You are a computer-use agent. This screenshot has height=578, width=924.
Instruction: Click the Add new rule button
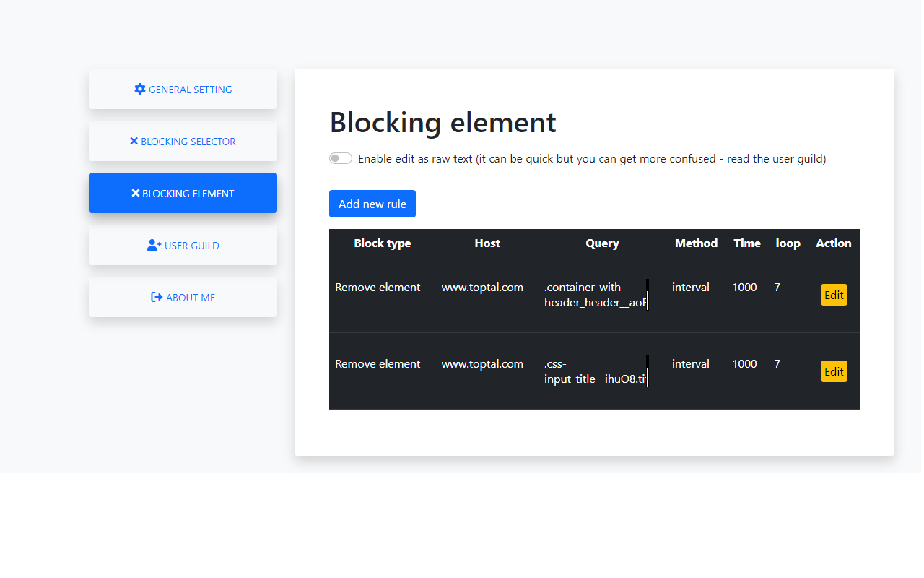[x=372, y=204]
